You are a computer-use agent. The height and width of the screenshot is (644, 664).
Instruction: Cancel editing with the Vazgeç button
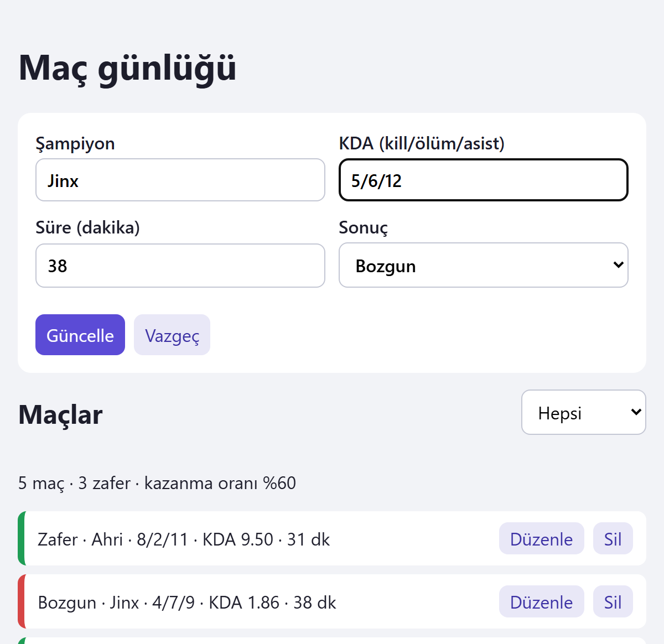[172, 335]
